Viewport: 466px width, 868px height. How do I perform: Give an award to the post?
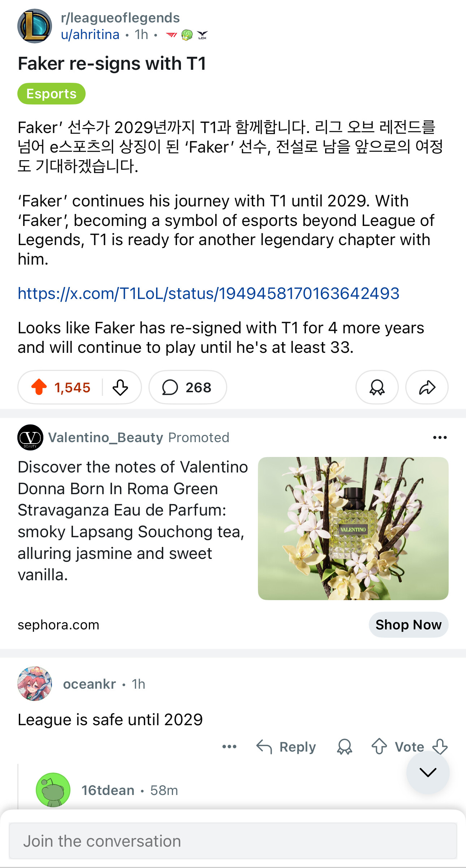[x=377, y=387]
